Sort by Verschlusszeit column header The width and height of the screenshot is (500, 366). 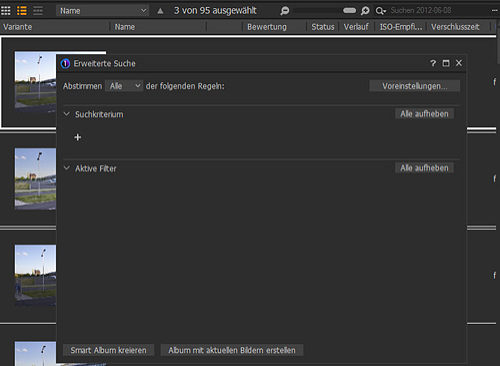(x=455, y=27)
